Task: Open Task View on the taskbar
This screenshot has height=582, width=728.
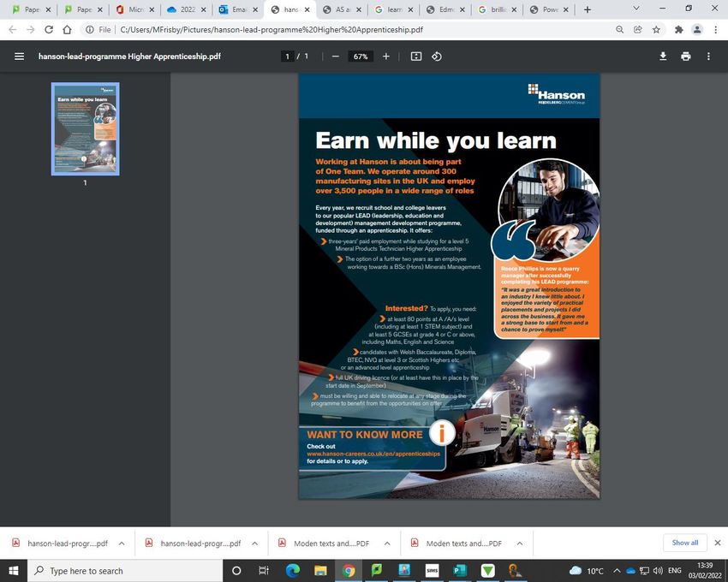Action: tap(263, 571)
